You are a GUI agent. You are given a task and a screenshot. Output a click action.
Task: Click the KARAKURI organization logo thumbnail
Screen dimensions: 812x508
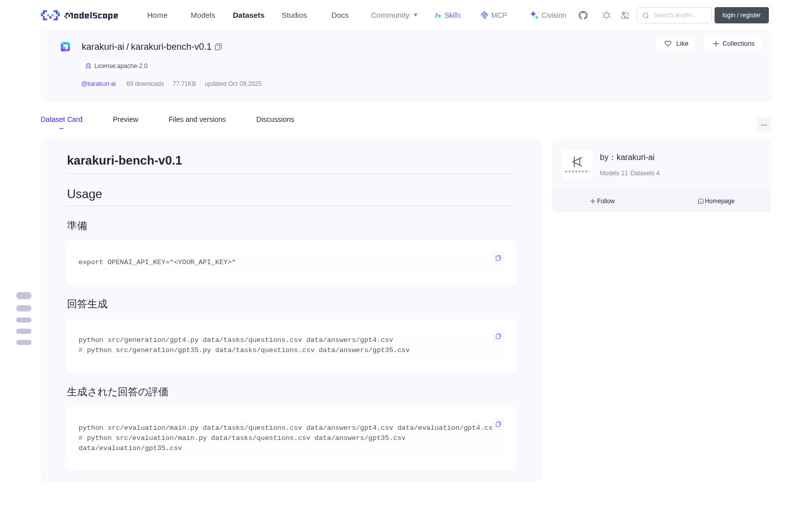578,165
